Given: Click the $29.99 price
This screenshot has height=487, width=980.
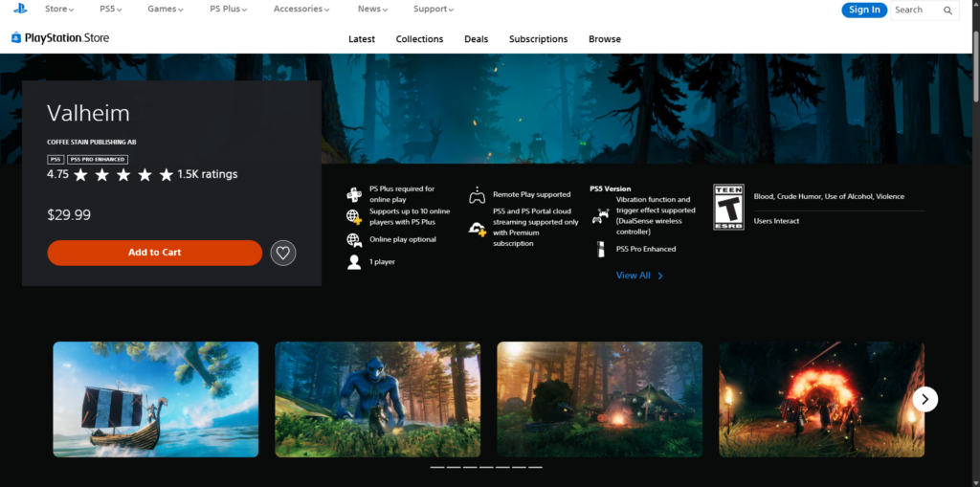Looking at the screenshot, I should [69, 215].
